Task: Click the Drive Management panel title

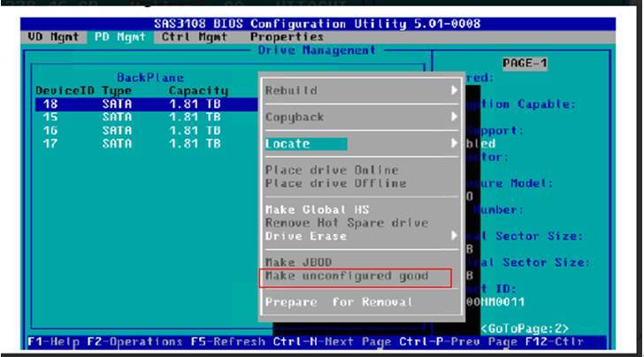Action: pyautogui.click(x=317, y=50)
